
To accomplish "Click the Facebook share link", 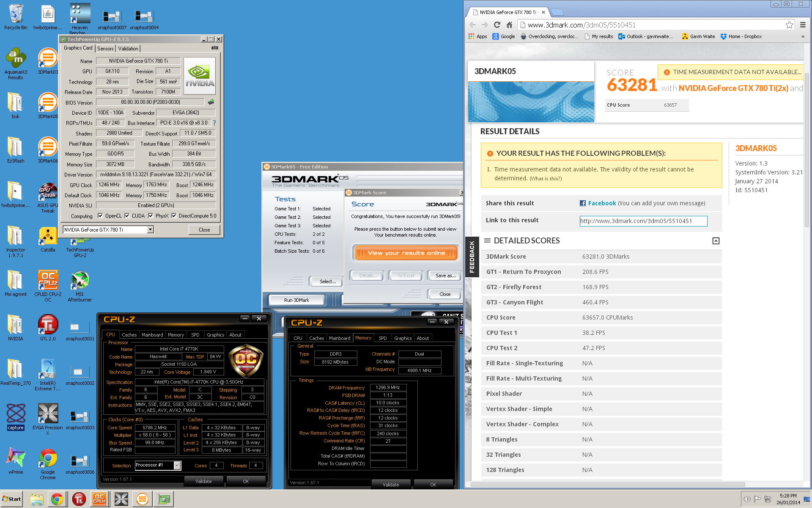I will [601, 203].
